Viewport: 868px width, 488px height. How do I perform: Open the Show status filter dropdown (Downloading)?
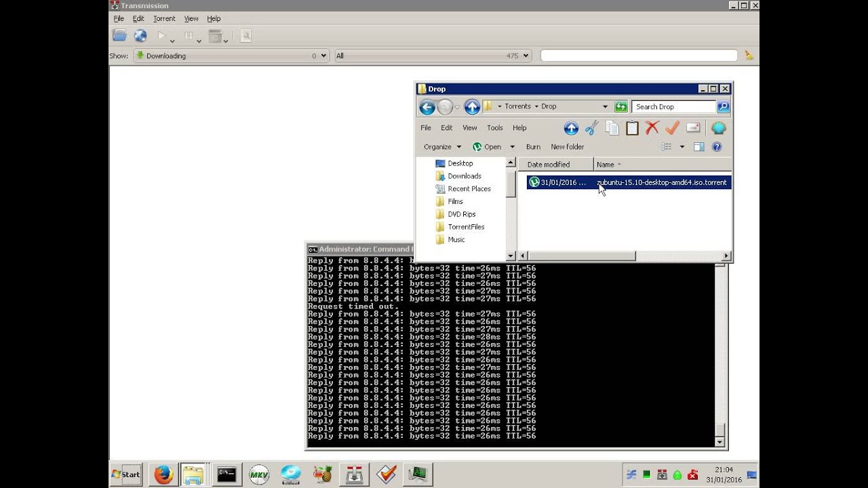pos(231,56)
